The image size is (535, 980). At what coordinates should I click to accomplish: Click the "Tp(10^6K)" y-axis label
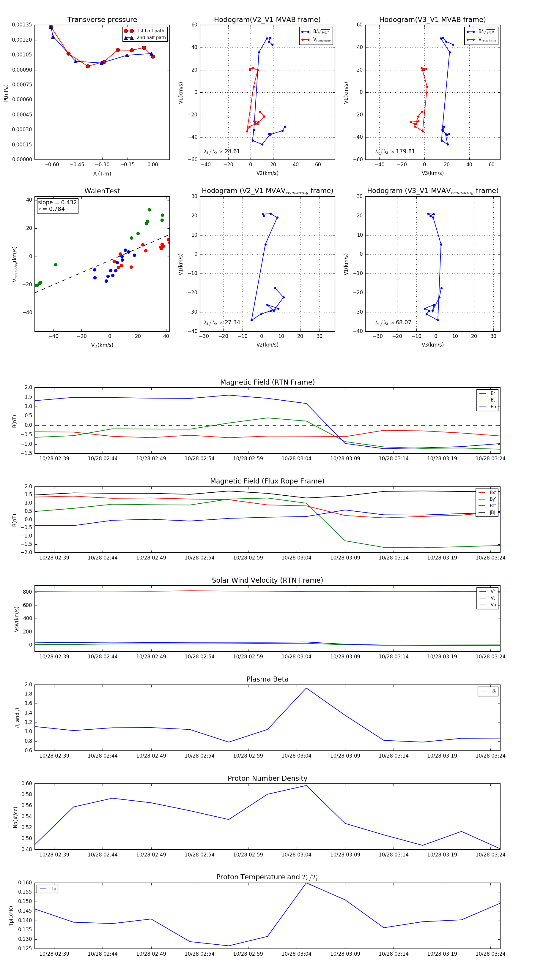click(11, 916)
